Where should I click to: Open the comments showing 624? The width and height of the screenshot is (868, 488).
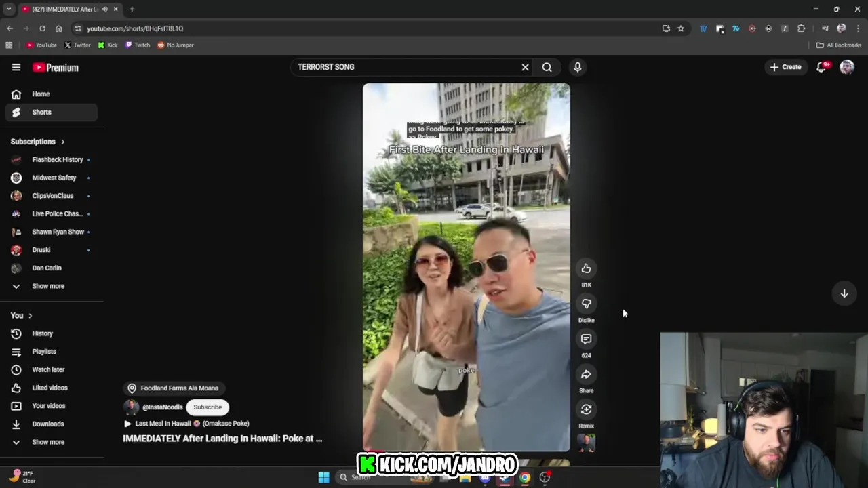[586, 339]
